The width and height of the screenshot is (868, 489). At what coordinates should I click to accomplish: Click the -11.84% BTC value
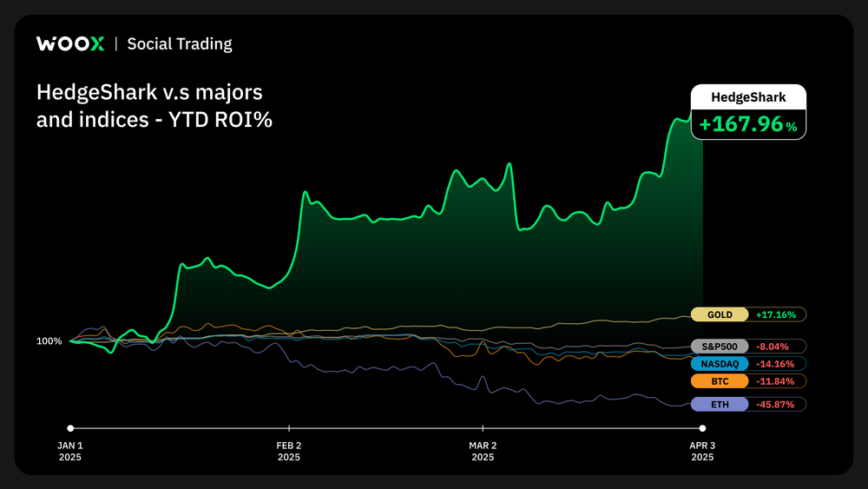(x=775, y=381)
